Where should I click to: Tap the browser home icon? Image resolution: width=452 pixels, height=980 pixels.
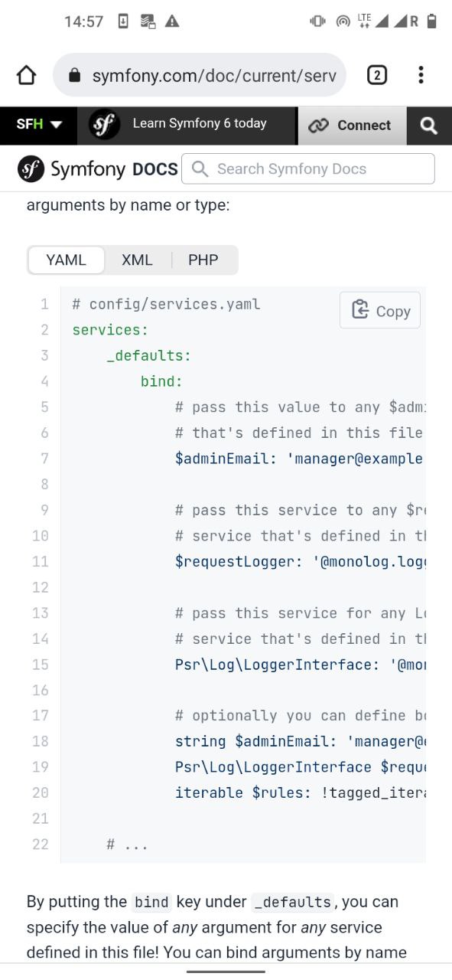(x=26, y=75)
